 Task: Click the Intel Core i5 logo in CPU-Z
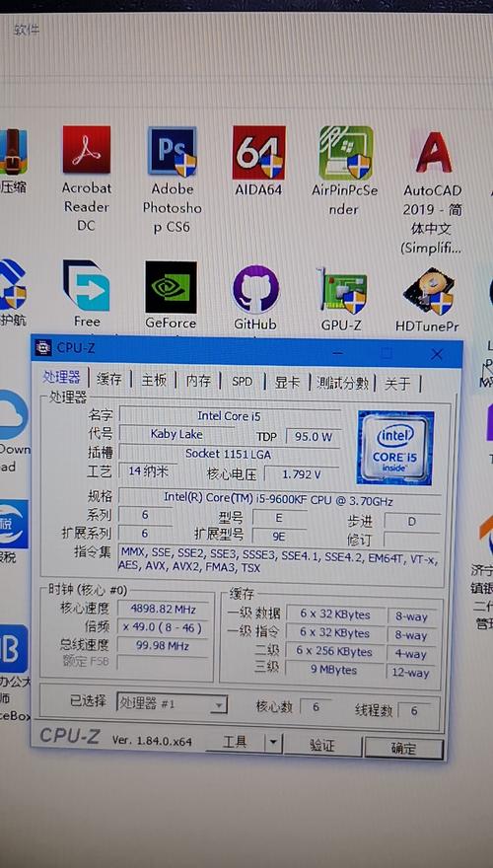click(x=395, y=447)
